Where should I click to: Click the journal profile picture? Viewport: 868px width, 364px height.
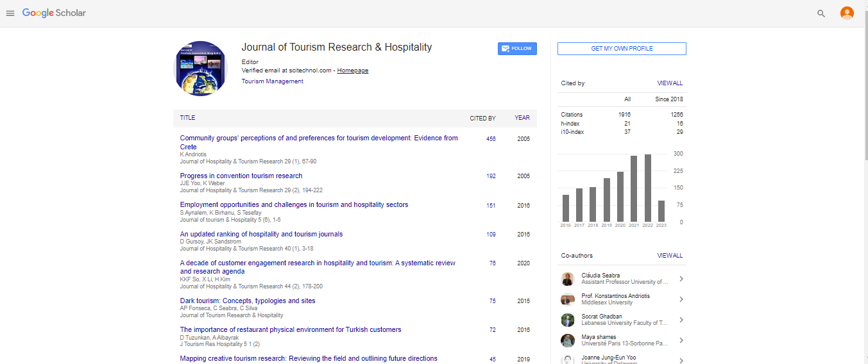point(200,69)
